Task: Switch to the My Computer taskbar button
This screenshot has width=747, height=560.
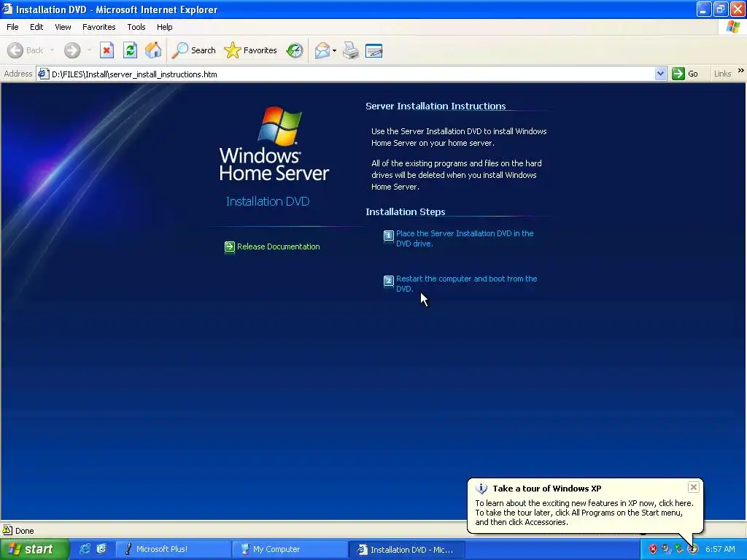Action: click(x=290, y=550)
